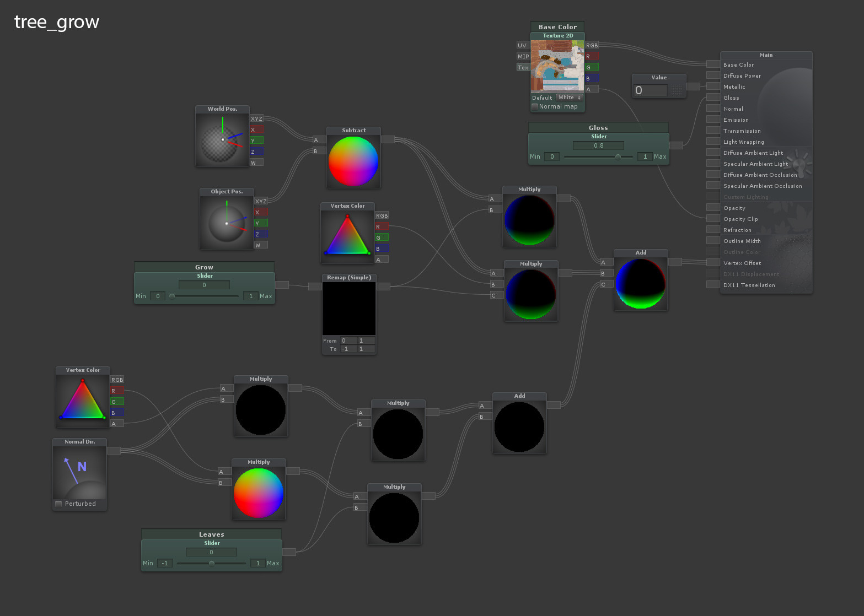Open the Default texture dropdown set to White
The height and width of the screenshot is (616, 864).
point(569,98)
